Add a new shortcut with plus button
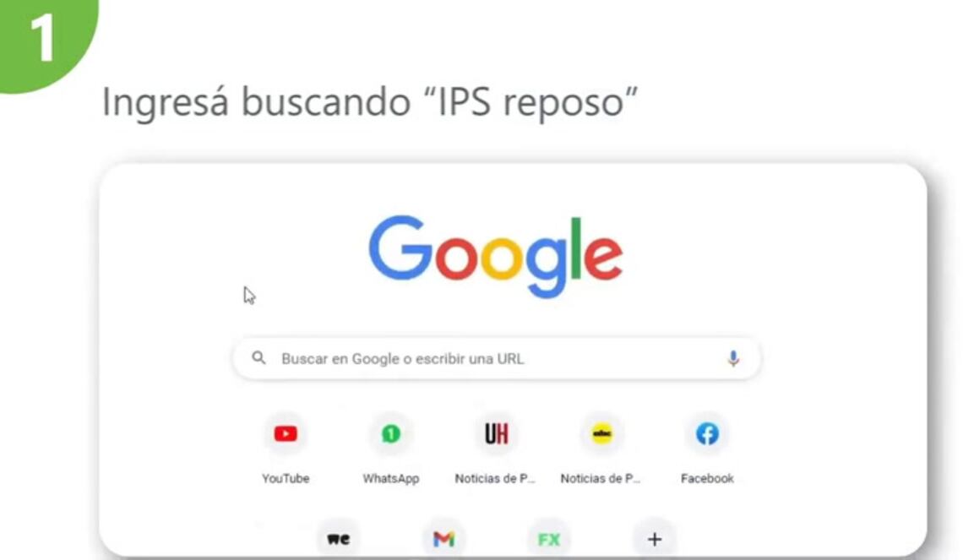 click(655, 539)
